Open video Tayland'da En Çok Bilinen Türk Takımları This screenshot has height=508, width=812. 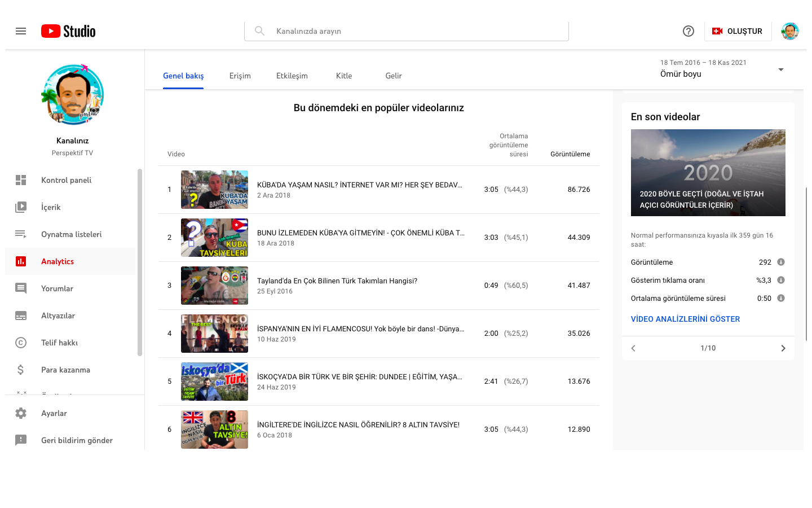click(x=337, y=281)
